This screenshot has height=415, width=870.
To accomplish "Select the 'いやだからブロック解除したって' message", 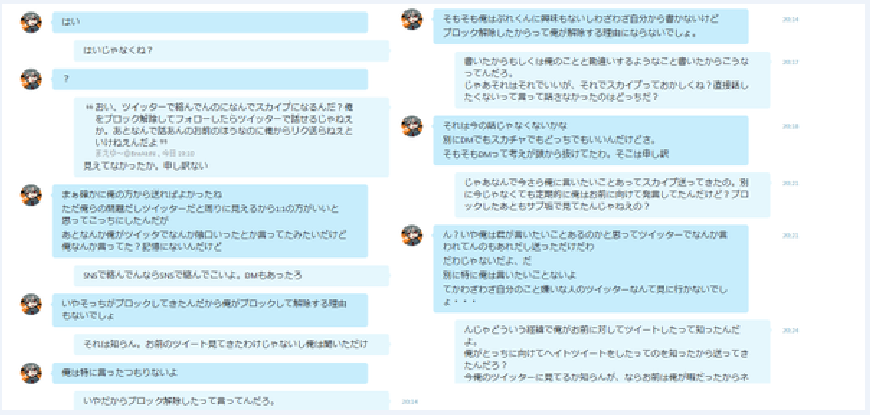I will [232, 401].
